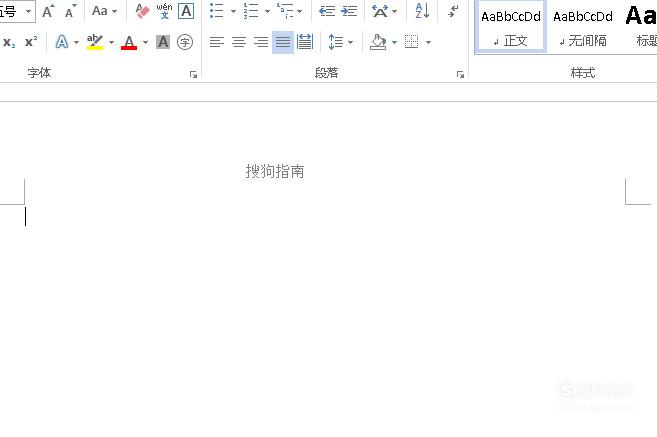Apply red font color
657x437 pixels.
129,42
